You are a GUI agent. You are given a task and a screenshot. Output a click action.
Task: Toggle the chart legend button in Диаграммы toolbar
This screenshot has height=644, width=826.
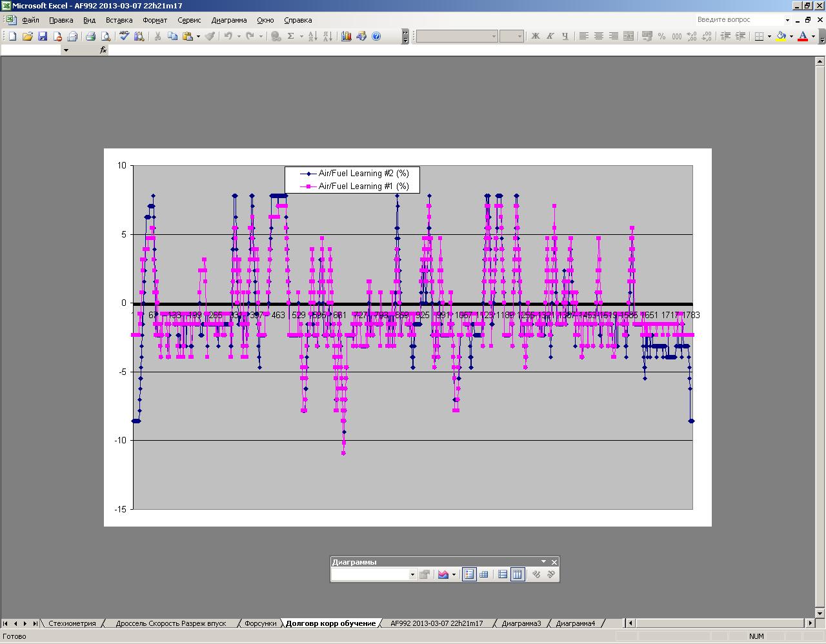(469, 574)
